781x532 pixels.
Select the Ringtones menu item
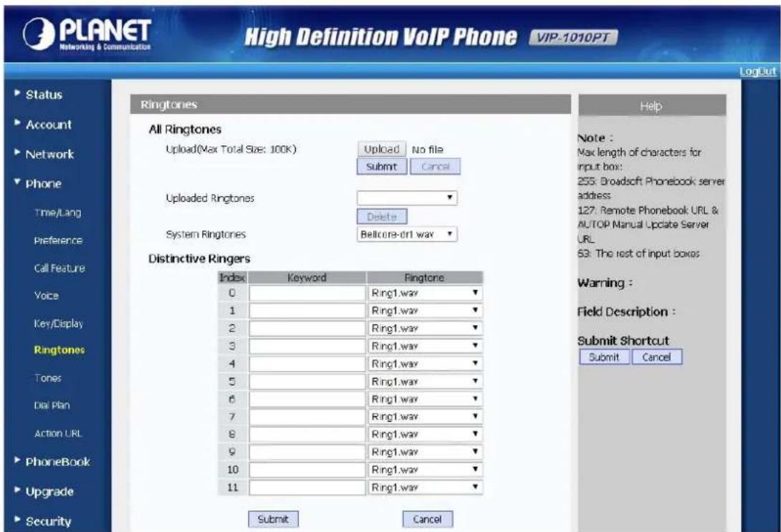[59, 350]
